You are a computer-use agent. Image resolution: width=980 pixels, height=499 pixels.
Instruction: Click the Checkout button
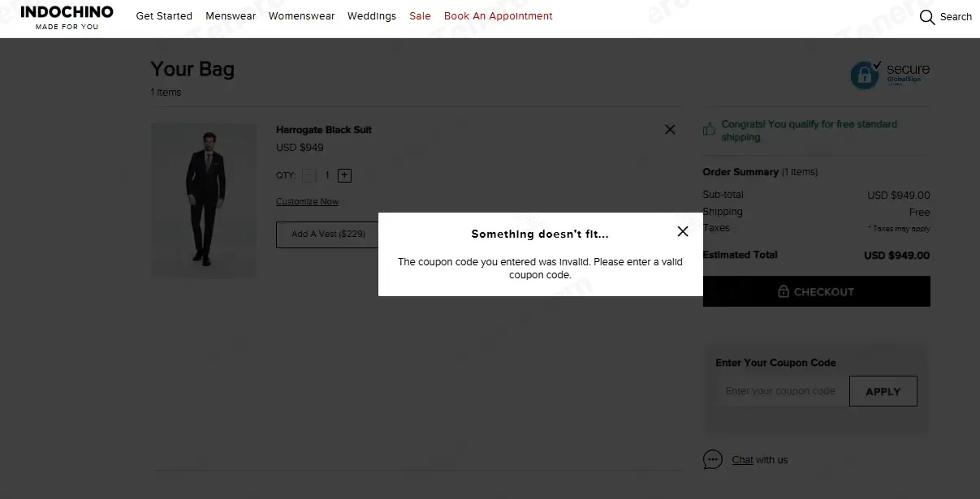click(816, 291)
